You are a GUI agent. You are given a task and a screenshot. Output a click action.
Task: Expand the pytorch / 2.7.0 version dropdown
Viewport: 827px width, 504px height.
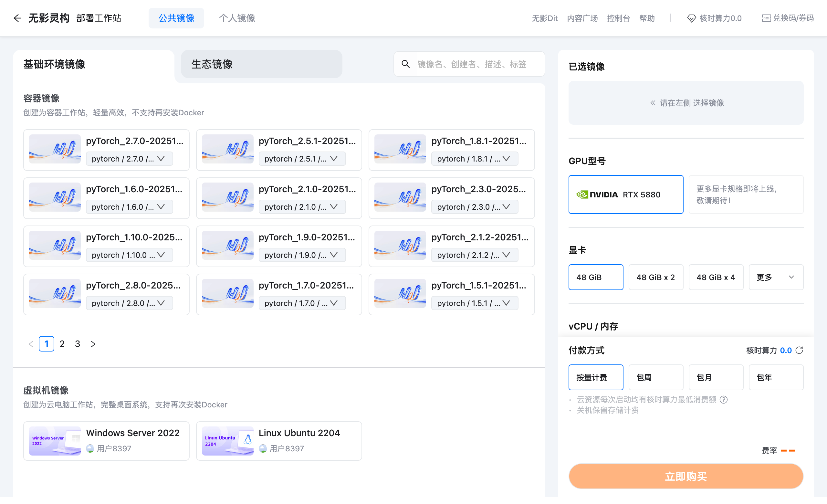129,159
